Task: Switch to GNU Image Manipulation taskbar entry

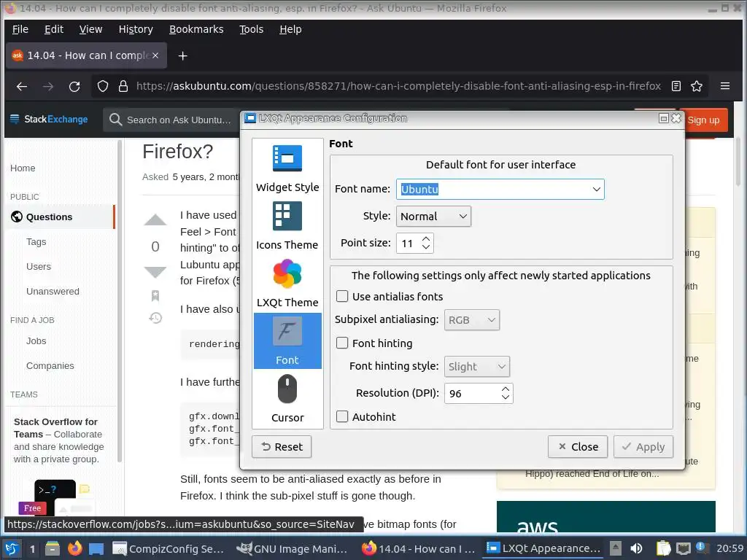Action: coord(292,549)
